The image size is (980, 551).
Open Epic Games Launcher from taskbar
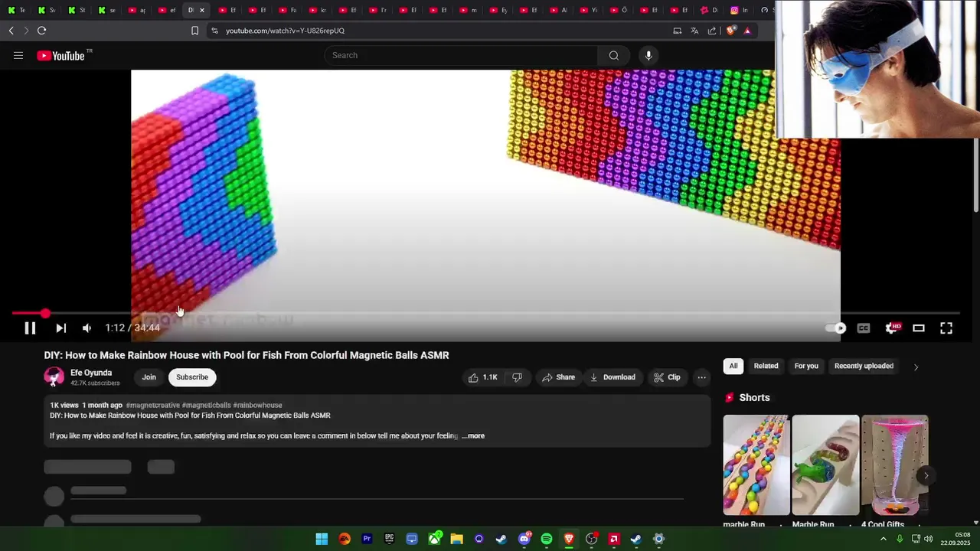(389, 539)
